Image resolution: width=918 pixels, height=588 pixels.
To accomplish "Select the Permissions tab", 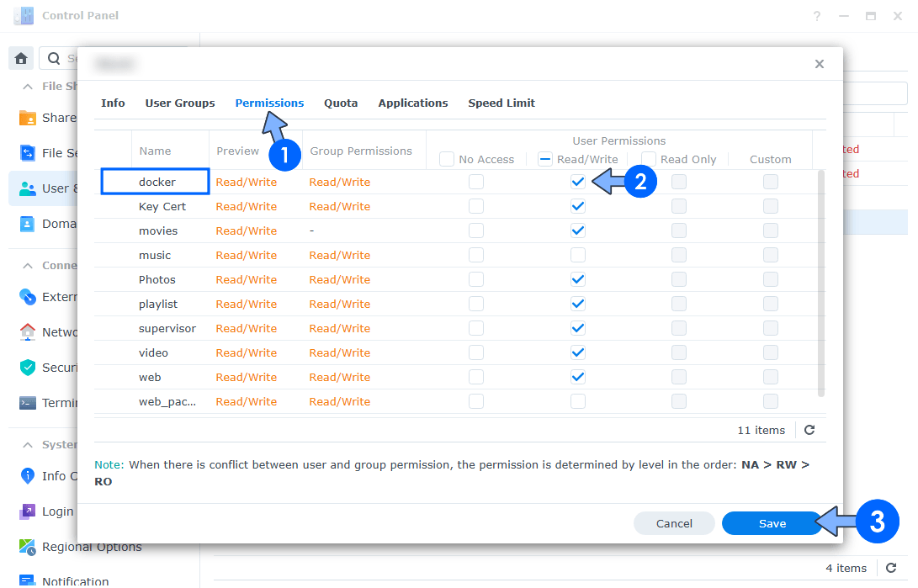I will pos(269,103).
